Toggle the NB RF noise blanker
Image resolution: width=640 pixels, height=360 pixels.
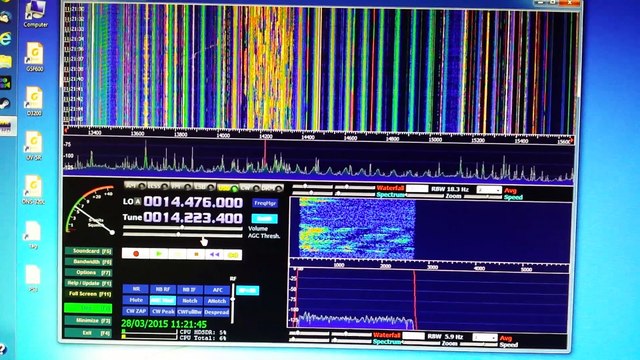point(162,289)
